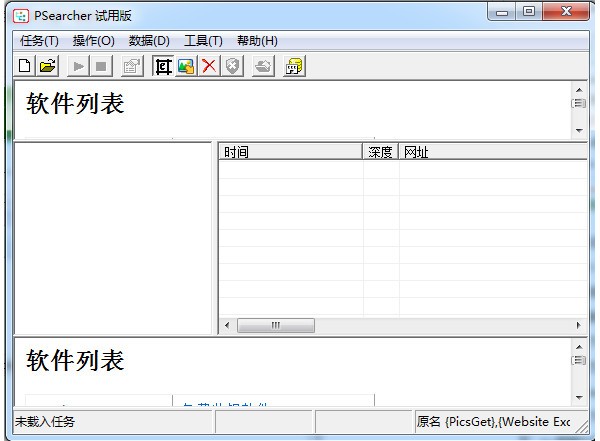Click the empty left task tree panel
Viewport: 600px width, 441px height.
(x=113, y=238)
